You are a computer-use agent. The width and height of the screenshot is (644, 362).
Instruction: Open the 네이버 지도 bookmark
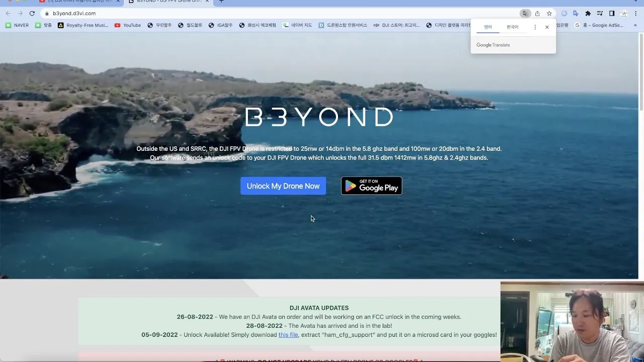point(297,25)
